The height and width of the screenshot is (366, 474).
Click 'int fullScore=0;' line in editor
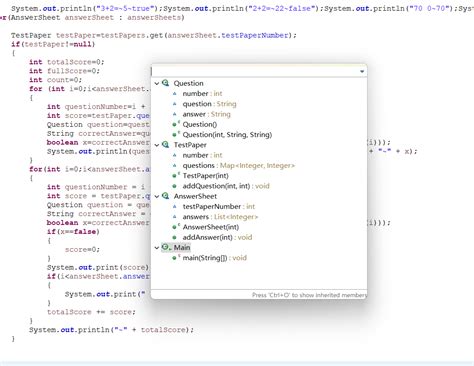(x=64, y=71)
